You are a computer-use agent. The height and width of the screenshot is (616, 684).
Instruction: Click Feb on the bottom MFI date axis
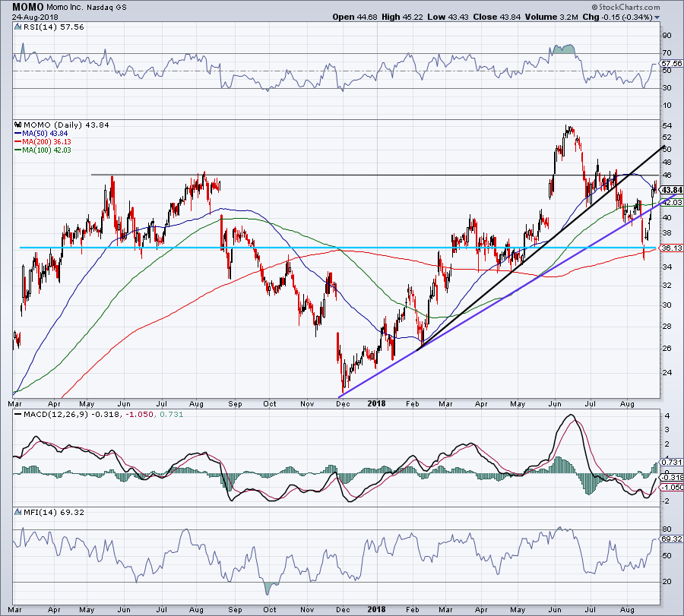412,609
